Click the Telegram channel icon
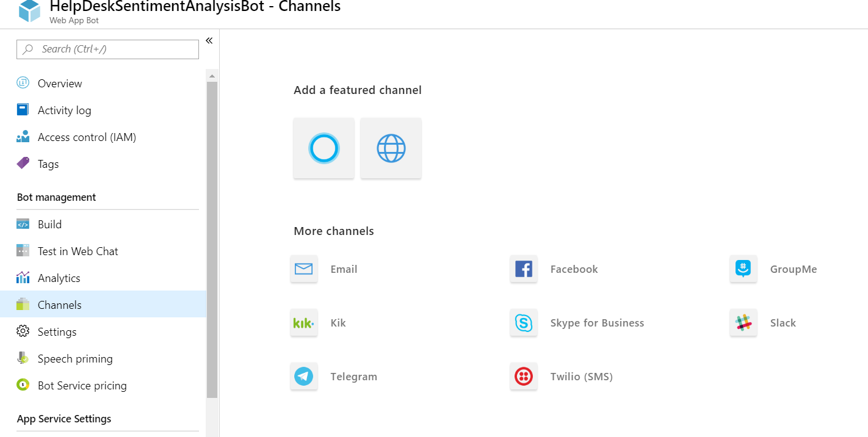Screen dimensions: 868x437 (x=304, y=377)
